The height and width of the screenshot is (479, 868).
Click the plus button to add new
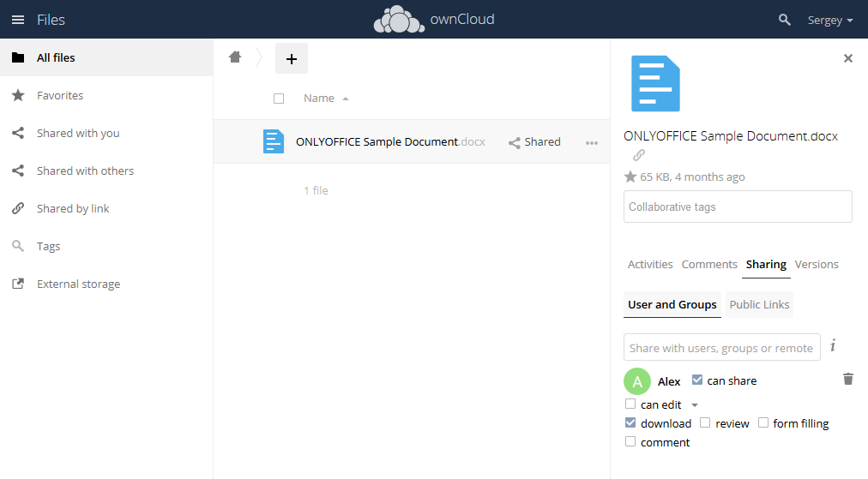point(292,58)
